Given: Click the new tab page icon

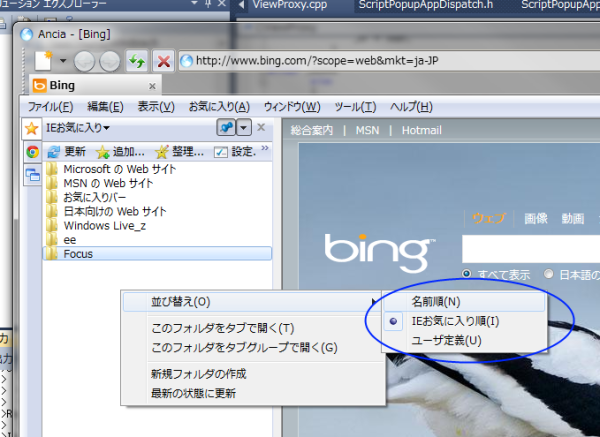Looking at the screenshot, I should [x=43, y=61].
